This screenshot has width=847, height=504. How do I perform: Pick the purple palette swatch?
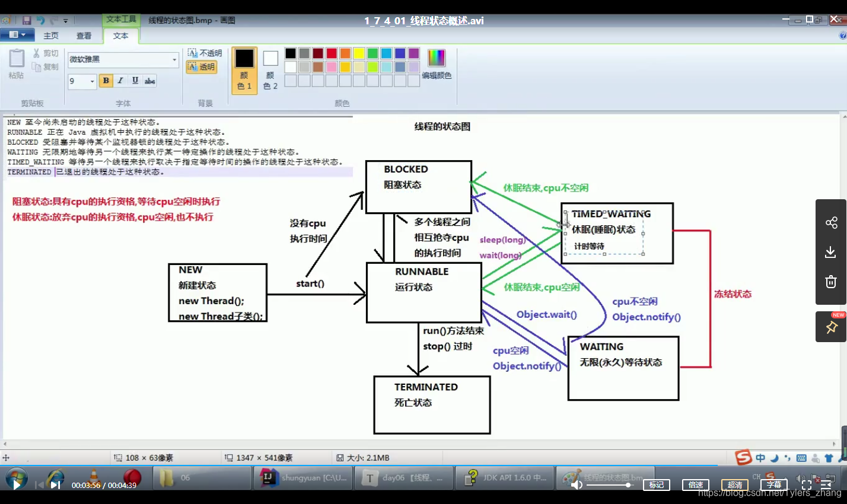pos(413,53)
